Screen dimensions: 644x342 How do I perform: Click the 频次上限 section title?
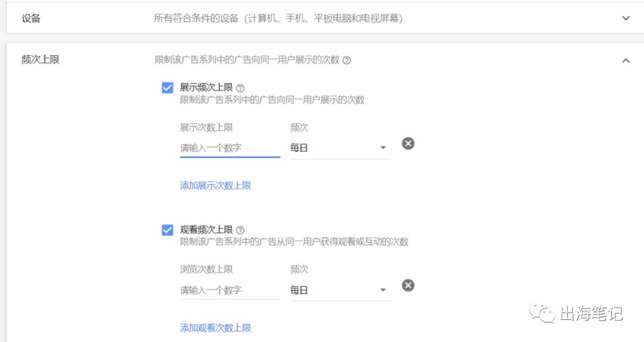41,60
